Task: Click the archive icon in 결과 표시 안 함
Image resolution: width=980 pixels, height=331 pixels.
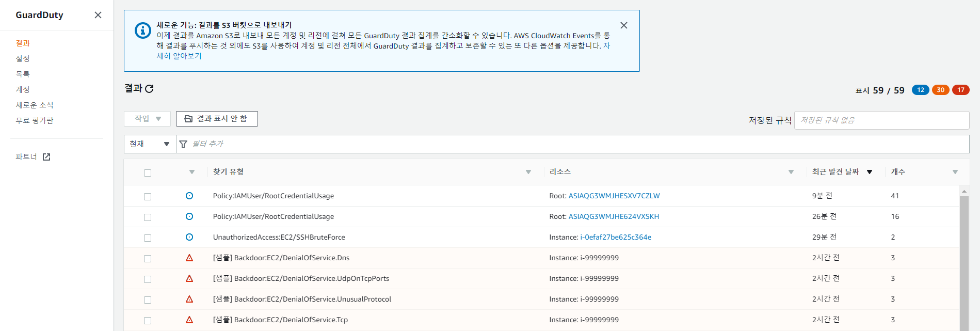Action: click(188, 119)
